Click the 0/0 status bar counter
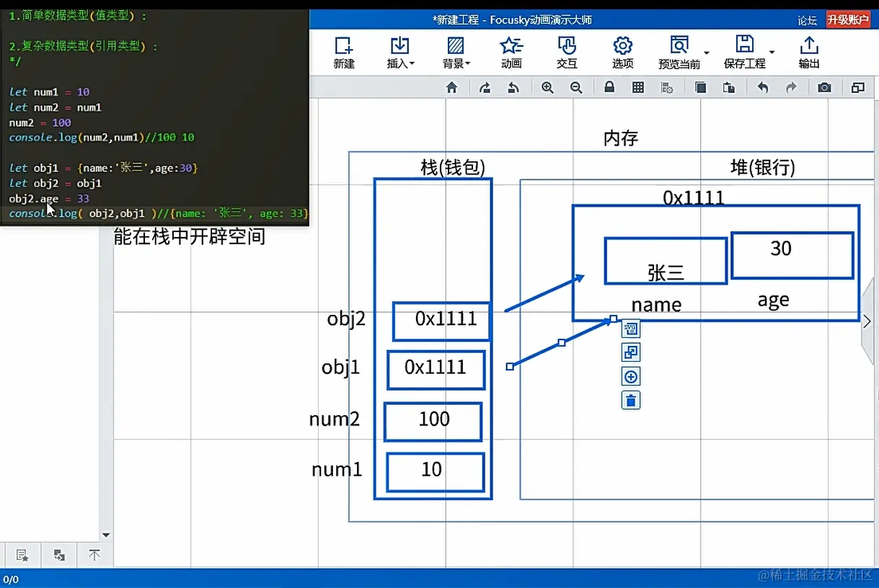 (x=11, y=579)
